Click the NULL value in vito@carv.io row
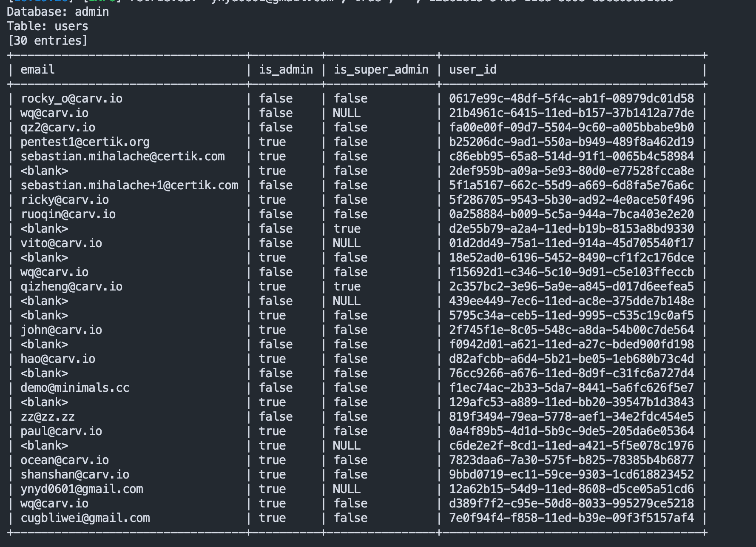Viewport: 756px width, 547px height. pyautogui.click(x=347, y=243)
